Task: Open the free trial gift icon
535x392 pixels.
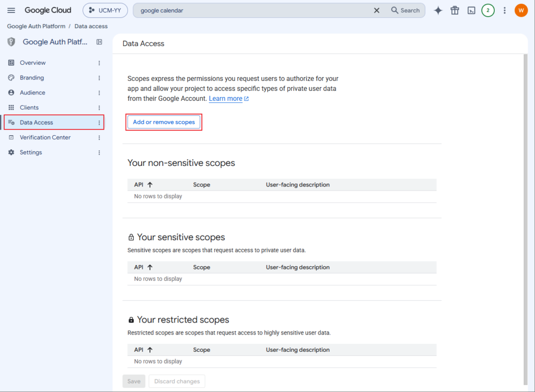Action: tap(455, 10)
